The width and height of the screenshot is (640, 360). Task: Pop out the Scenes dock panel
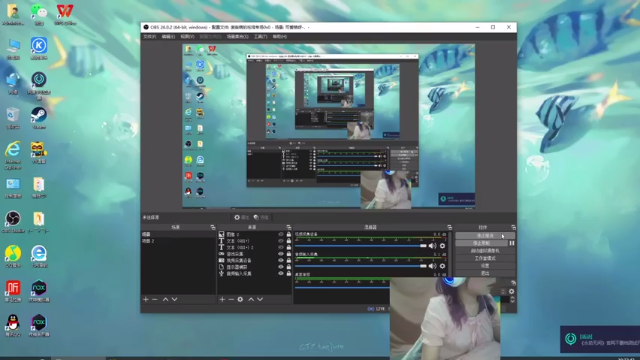point(213,227)
